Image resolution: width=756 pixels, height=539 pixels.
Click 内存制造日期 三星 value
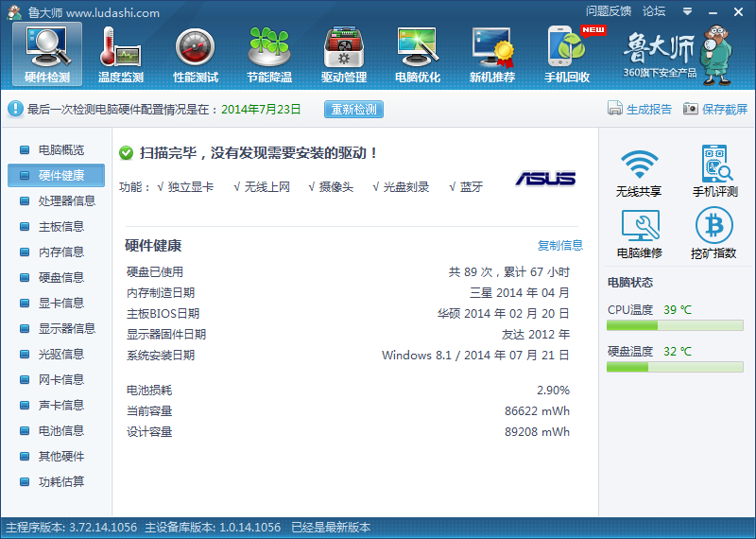520,293
